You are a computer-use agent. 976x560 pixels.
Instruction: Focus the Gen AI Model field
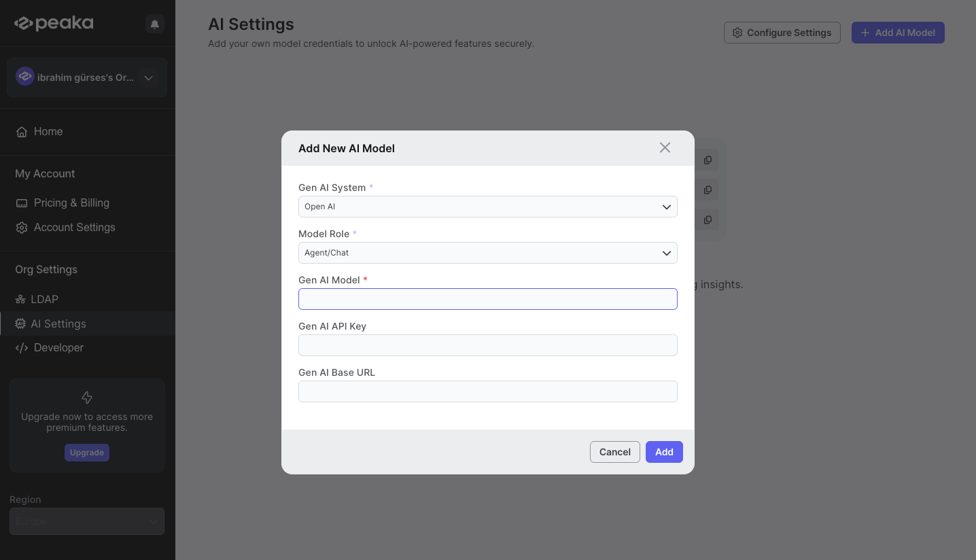pos(488,299)
